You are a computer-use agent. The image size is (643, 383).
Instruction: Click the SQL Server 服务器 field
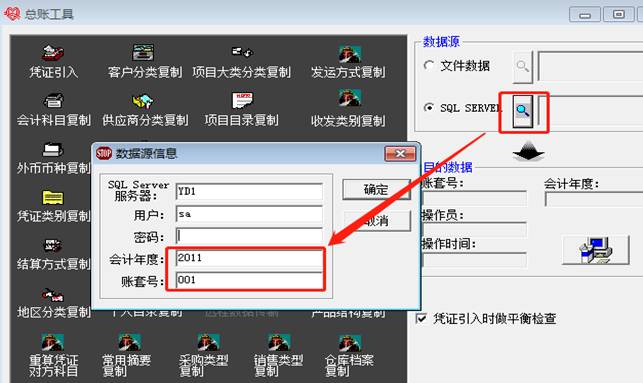[249, 192]
